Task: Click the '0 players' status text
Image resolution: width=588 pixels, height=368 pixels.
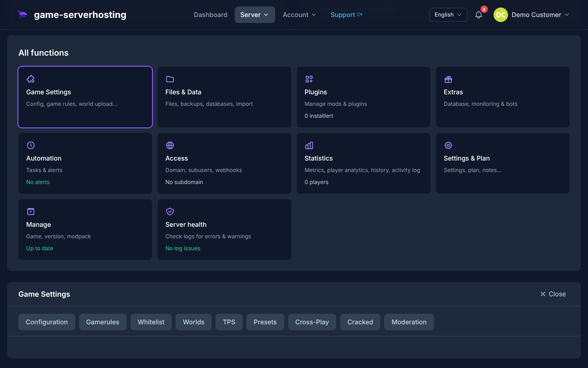Action: 317,182
